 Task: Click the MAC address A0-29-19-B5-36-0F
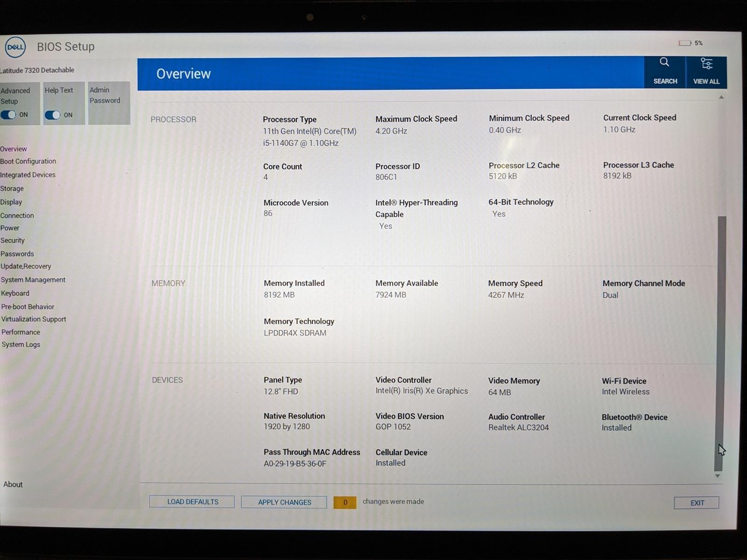[295, 464]
